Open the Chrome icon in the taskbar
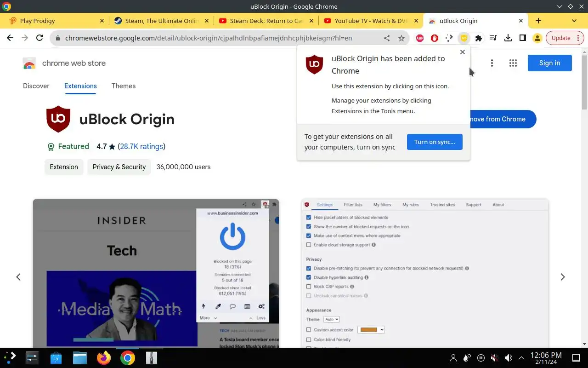This screenshot has width=588, height=368. [x=128, y=357]
